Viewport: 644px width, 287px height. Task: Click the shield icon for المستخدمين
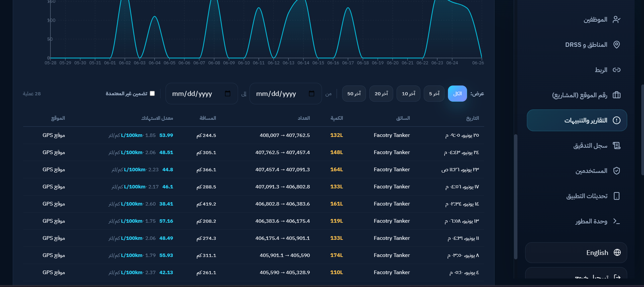616,171
